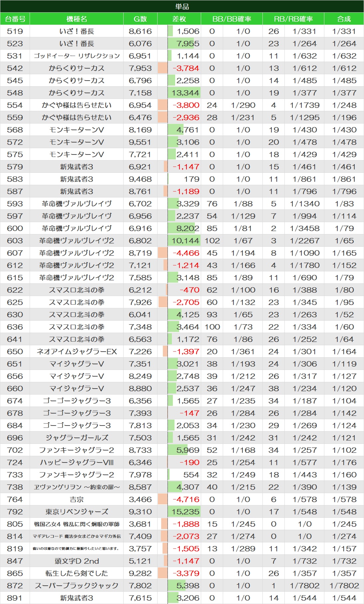Click ジャグラーガールズ machine name
The image size is (364, 604).
tap(77, 438)
